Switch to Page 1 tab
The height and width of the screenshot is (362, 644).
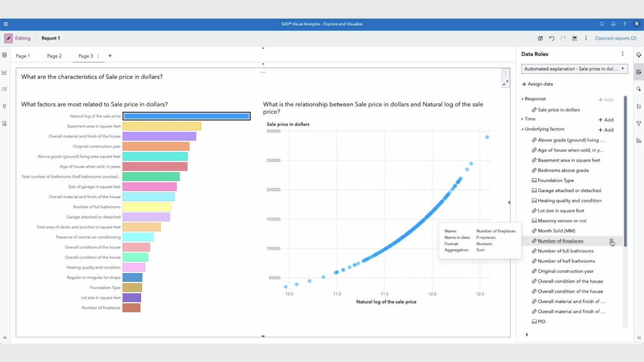23,56
